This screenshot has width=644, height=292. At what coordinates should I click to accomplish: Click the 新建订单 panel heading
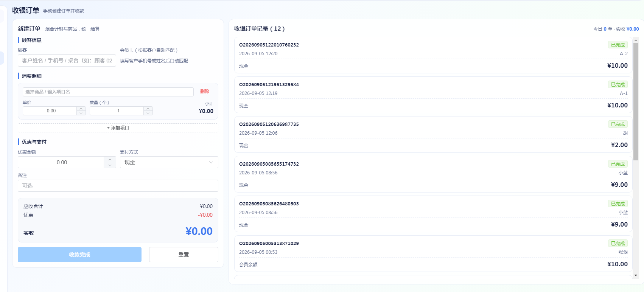(x=29, y=29)
